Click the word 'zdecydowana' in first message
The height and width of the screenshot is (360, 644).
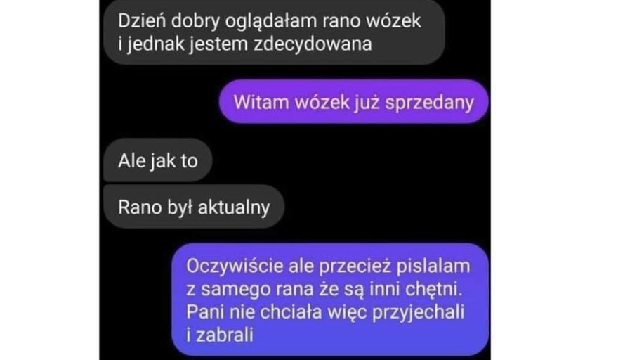313,44
